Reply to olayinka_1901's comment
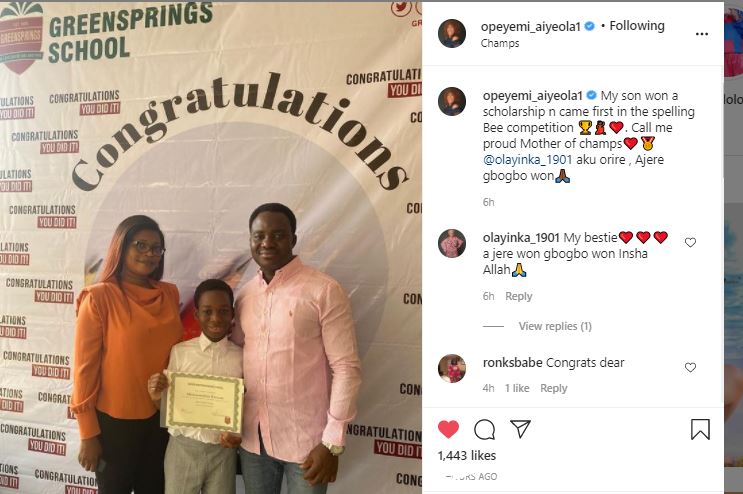743x494 pixels. [x=518, y=296]
